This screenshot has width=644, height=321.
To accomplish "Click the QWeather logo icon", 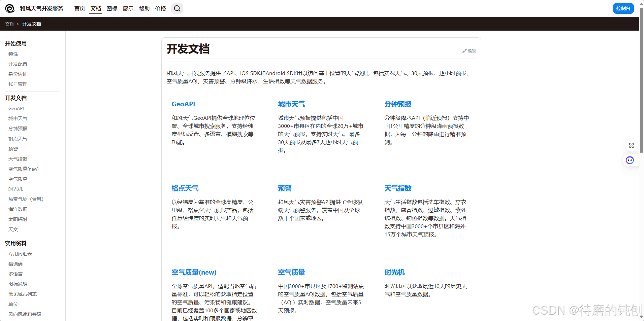I will (x=10, y=8).
